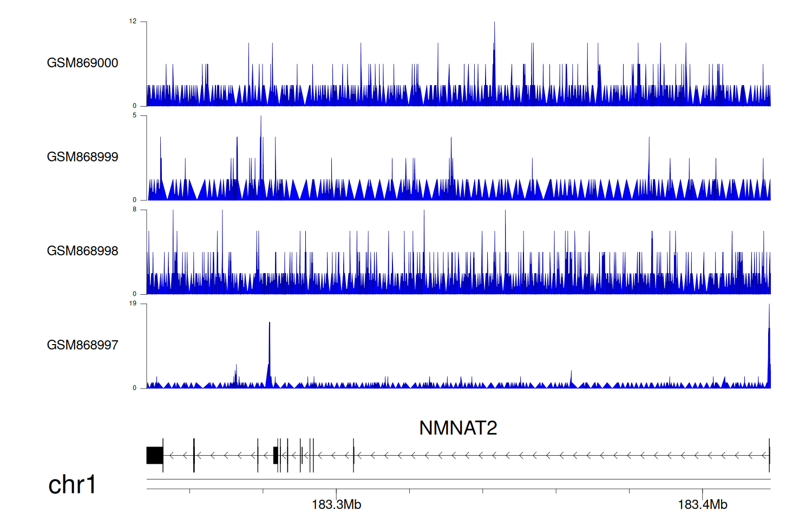The height and width of the screenshot is (531, 812).
Task: Select the large black exon at NMNAT2's left end
Action: pyautogui.click(x=155, y=455)
